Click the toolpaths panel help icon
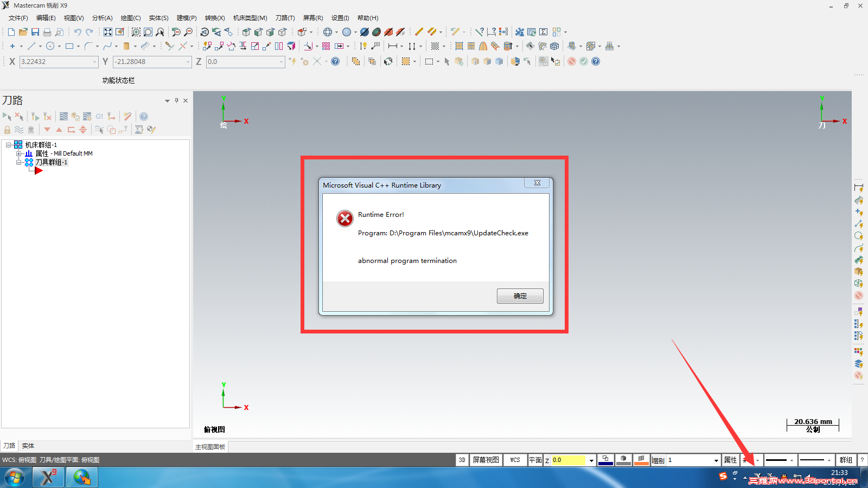 tap(144, 116)
